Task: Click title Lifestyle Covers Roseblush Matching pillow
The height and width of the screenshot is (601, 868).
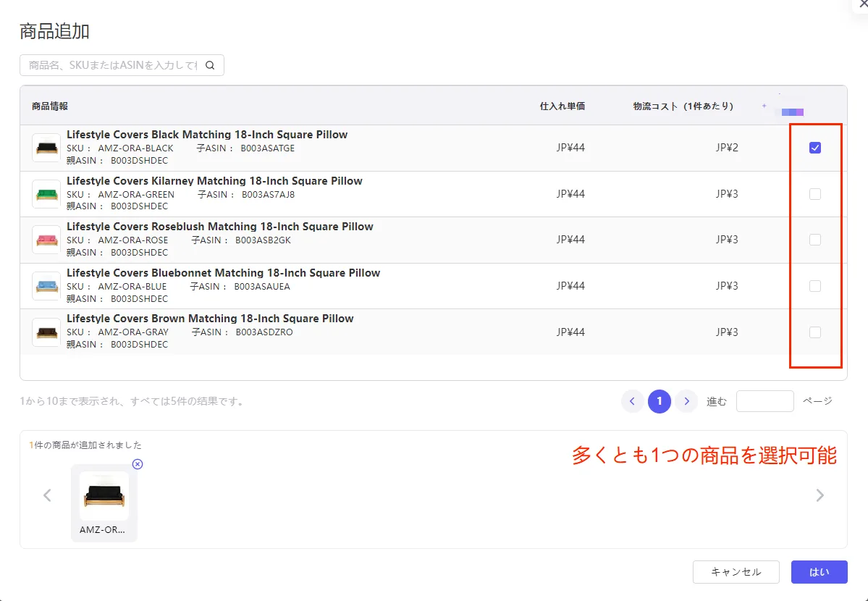Action: [x=220, y=227]
